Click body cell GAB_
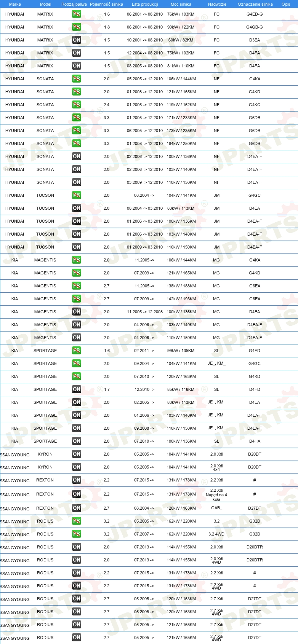Image resolution: width=298 pixels, height=644 pixels. (216, 508)
